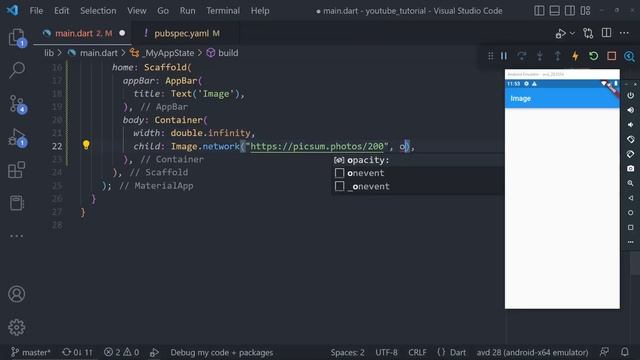Image resolution: width=640 pixels, height=360 pixels.
Task: Show additional activity bar views ellipsis
Action: 17,236
